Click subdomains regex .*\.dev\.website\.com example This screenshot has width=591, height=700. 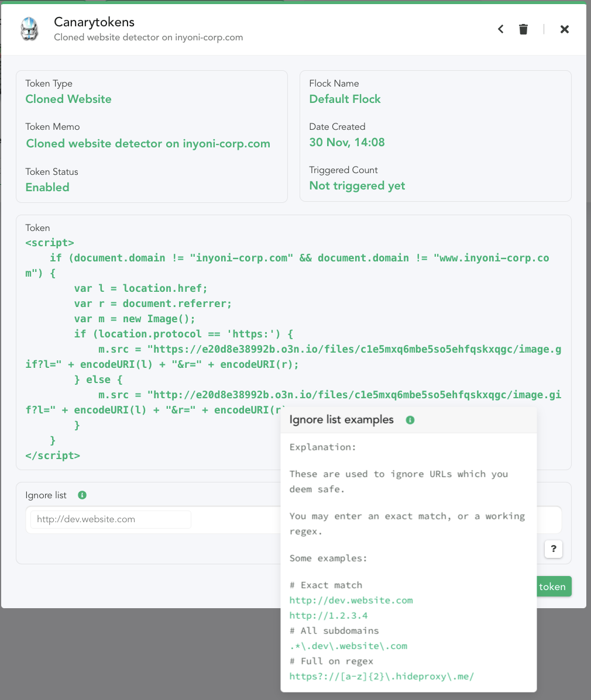pos(348,646)
